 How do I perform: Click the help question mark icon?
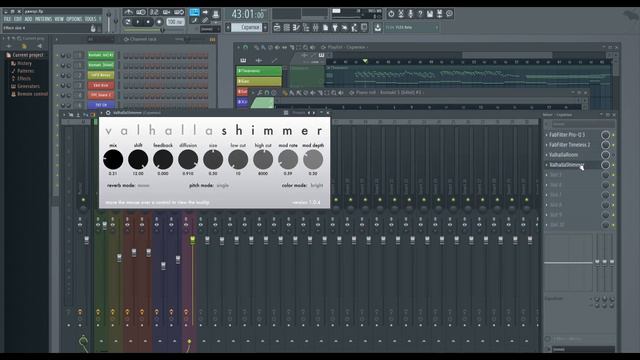[420, 13]
